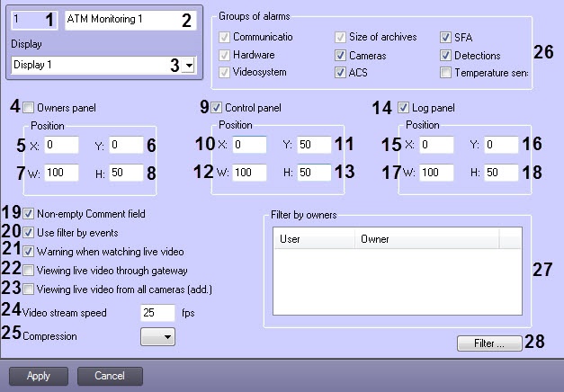Toggle the Log panel checkbox

pyautogui.click(x=403, y=108)
